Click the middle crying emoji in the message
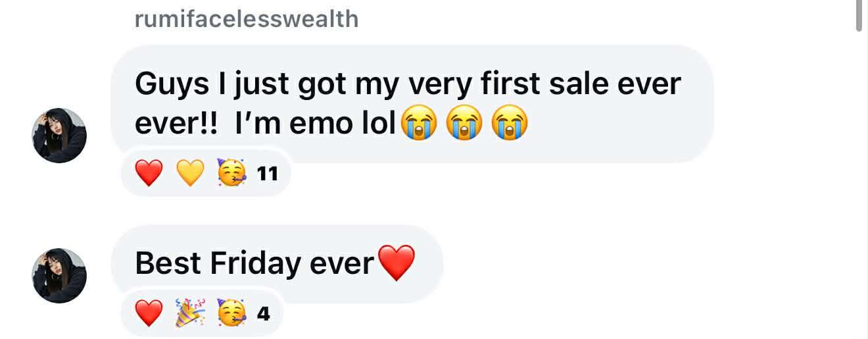 coord(464,122)
